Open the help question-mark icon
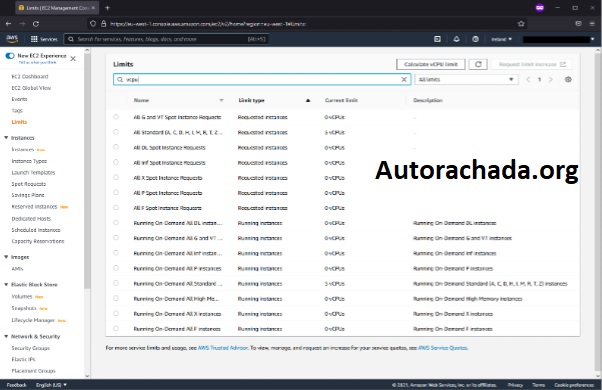 point(475,39)
